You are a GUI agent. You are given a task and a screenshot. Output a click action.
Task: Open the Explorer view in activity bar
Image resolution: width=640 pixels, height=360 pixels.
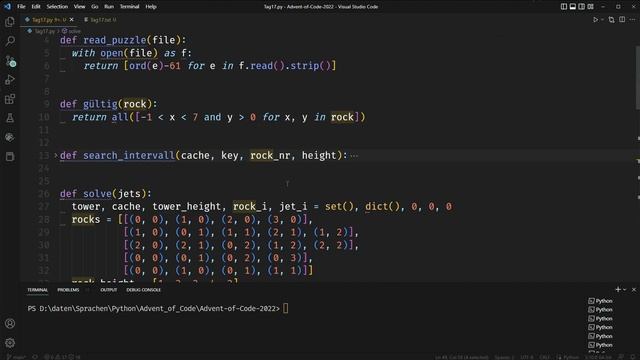coord(10,22)
